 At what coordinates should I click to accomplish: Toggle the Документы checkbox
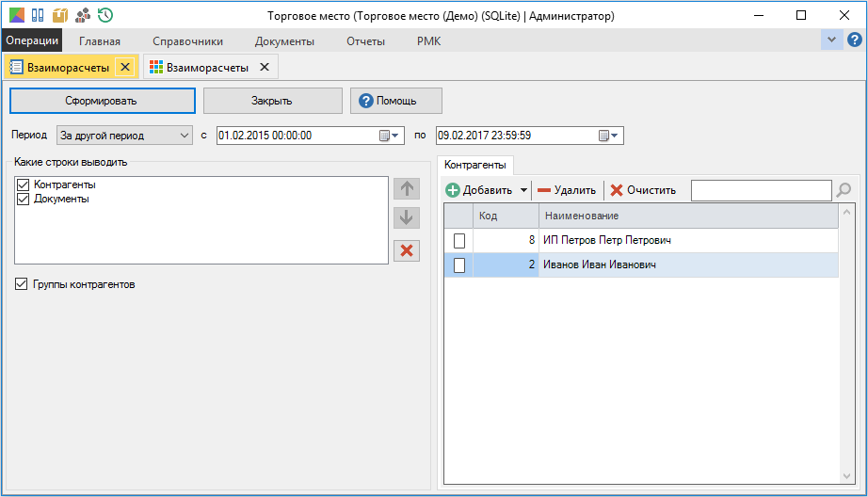point(23,200)
